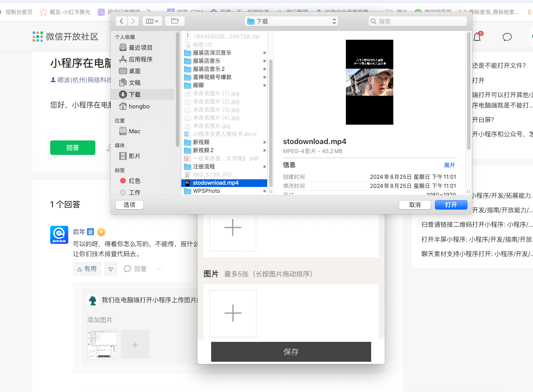The height and width of the screenshot is (392, 533).
Task: Select folder 雷禅视频号爆款
Action: pos(224,77)
